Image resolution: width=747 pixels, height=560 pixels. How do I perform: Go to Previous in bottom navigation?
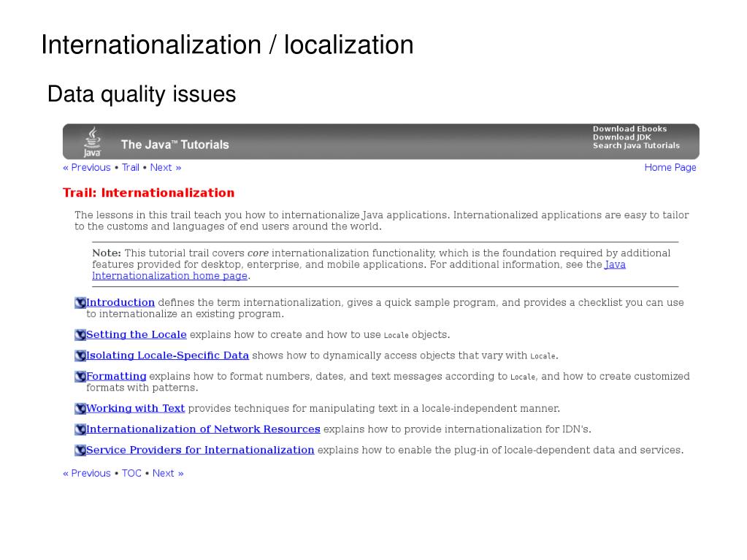tap(87, 473)
